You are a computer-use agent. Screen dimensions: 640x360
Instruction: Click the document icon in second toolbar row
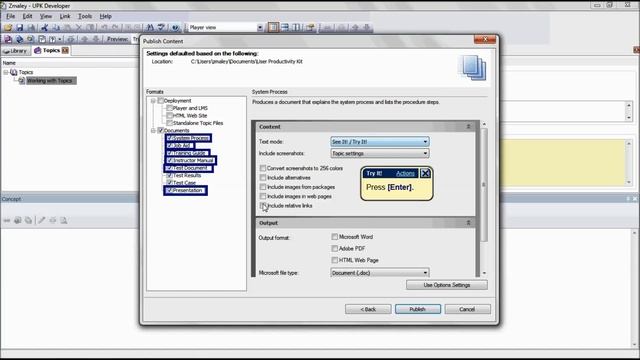42,39
